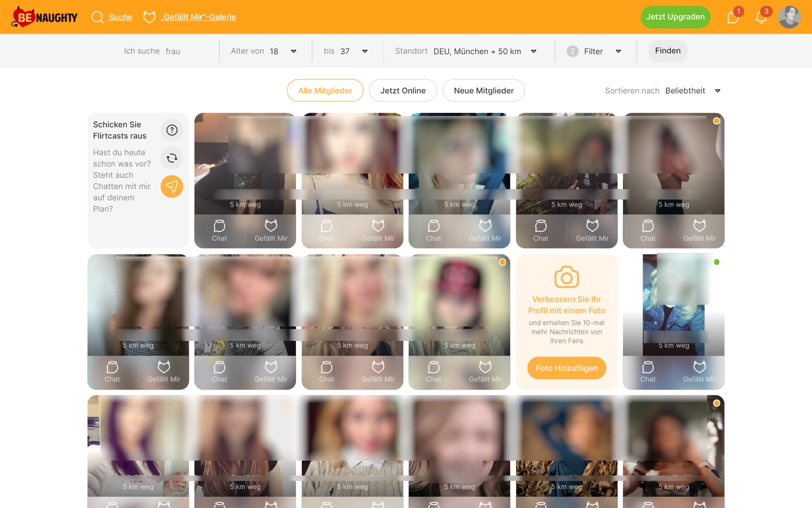Send the Flirtcast with paper plane icon
The height and width of the screenshot is (508, 812).
tap(172, 186)
